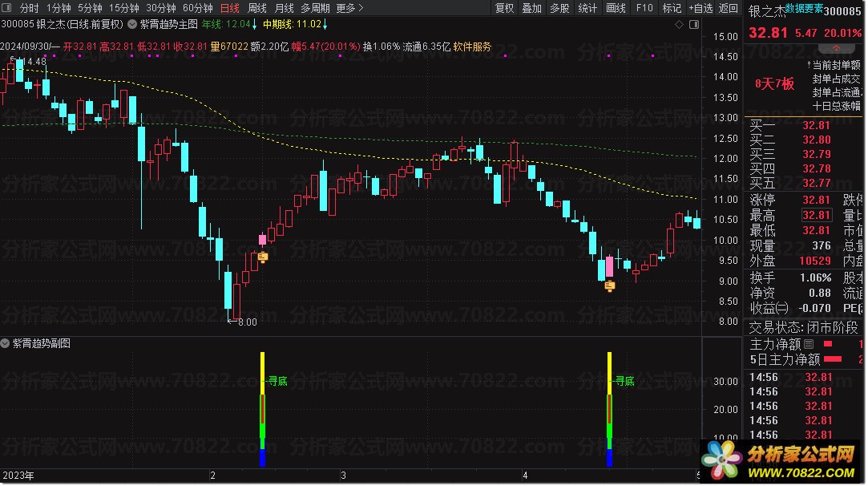Viewport: 868px width, 486px height.
Task: Click the large price 32.81 in the quote header
Action: click(x=768, y=33)
